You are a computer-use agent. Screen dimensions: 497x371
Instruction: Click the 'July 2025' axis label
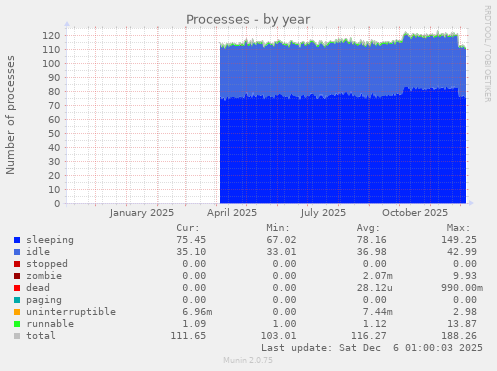pos(323,213)
